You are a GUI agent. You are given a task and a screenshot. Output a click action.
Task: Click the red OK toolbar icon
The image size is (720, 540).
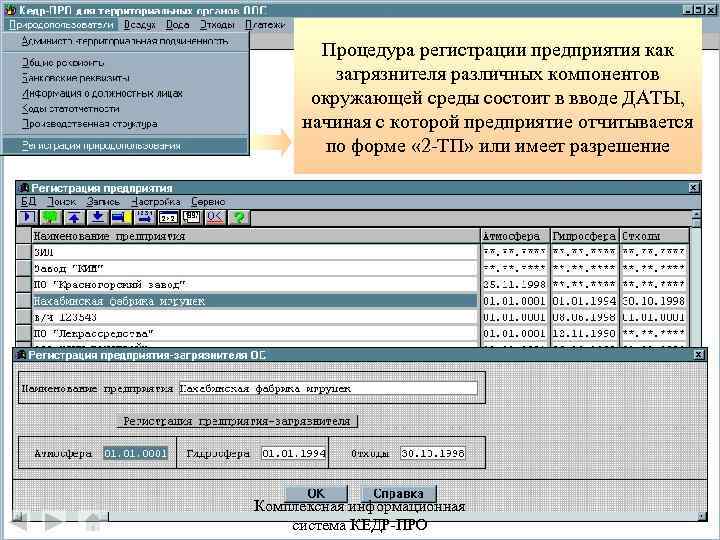(x=215, y=217)
